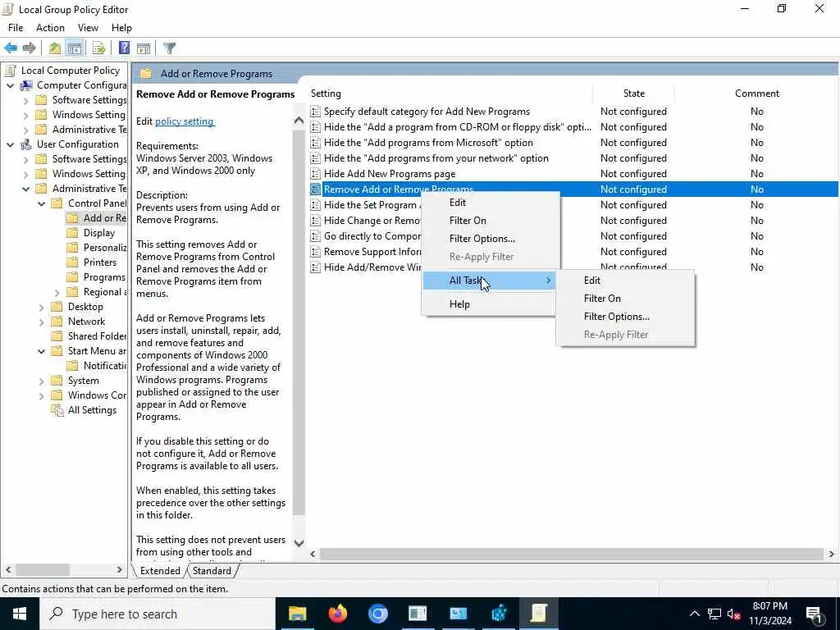This screenshot has height=630, width=840.
Task: Sort by the Setting column header
Action: tap(450, 94)
